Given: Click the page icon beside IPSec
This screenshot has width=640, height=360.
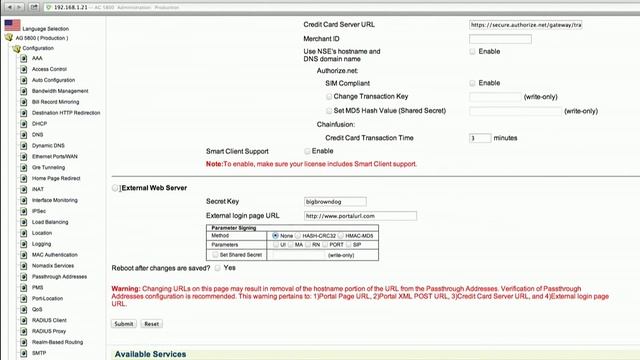Looking at the screenshot, I should point(24,211).
